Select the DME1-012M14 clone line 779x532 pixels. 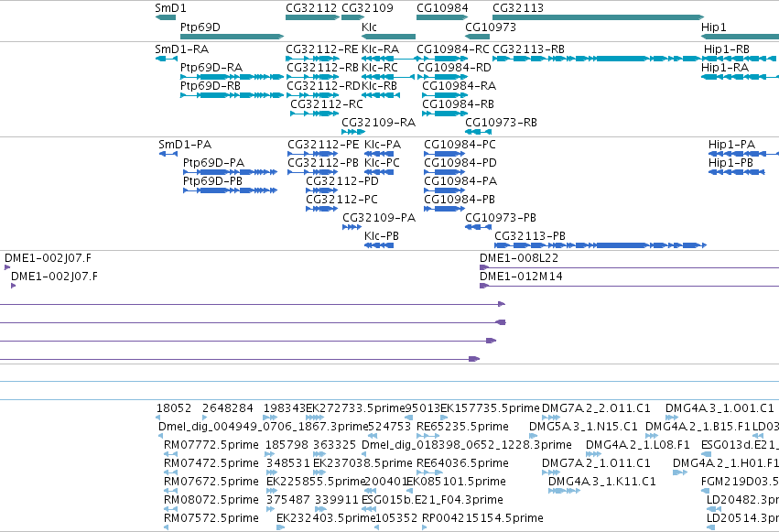point(629,286)
